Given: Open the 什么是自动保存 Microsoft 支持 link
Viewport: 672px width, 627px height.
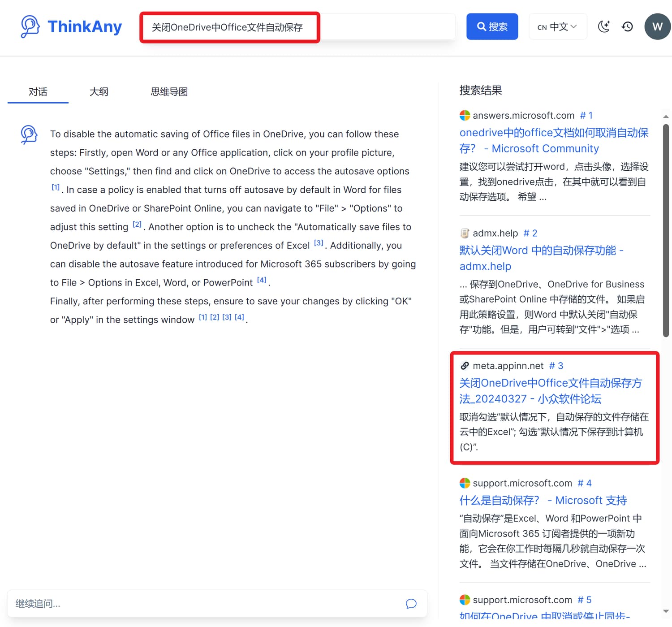Looking at the screenshot, I should [543, 500].
